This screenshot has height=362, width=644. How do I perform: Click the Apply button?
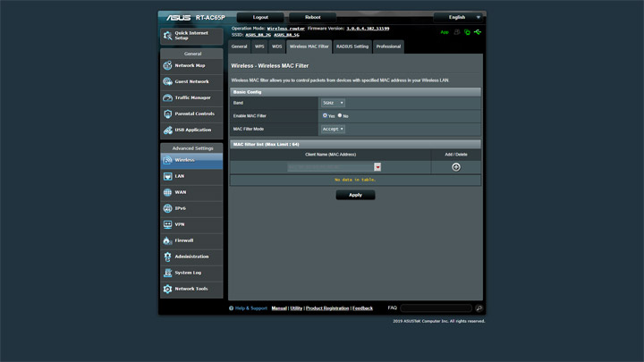point(355,195)
